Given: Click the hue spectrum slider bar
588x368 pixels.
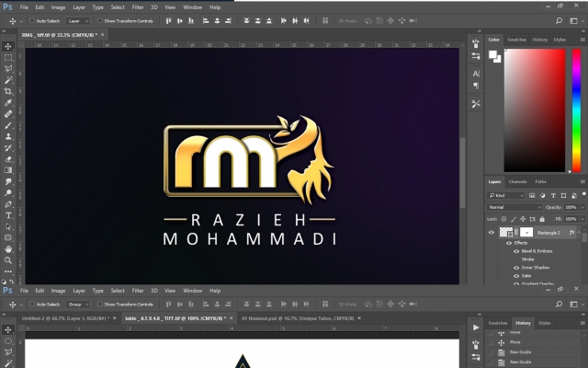Looking at the screenshot, I should (x=576, y=110).
